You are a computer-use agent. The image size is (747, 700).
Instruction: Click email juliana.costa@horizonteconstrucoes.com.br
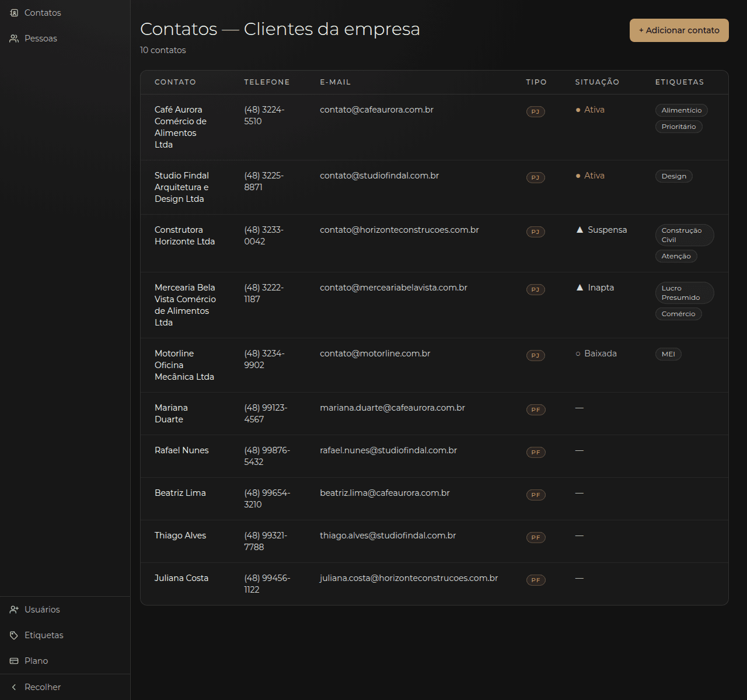tap(409, 578)
